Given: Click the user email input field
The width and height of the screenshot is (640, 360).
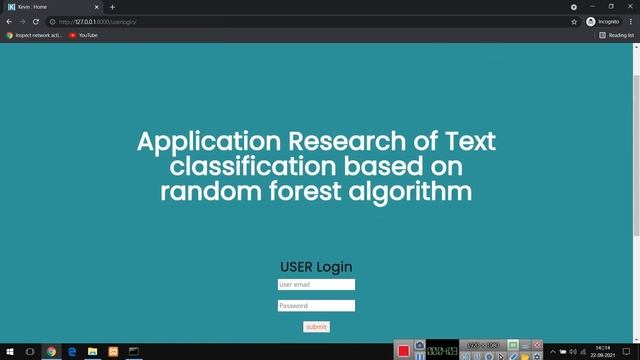Looking at the screenshot, I should click(316, 284).
